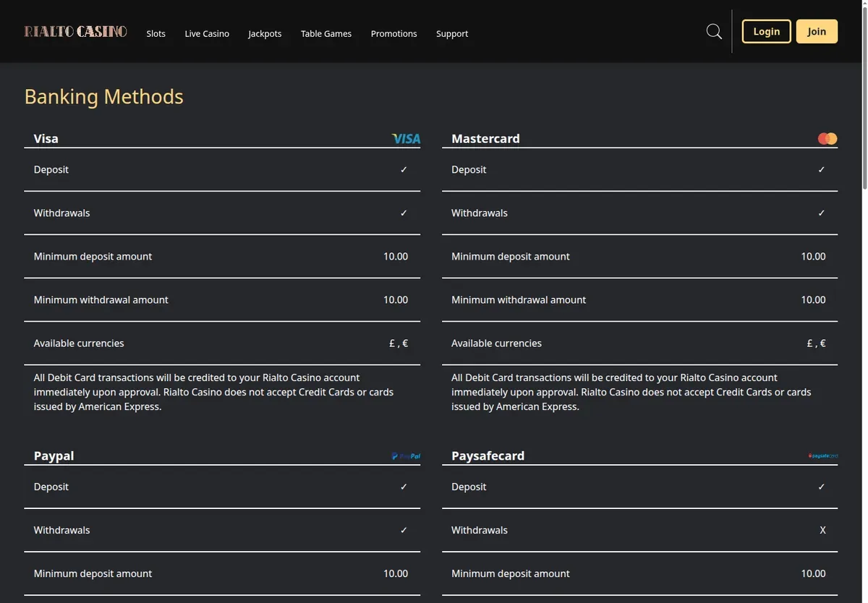
Task: Click the Visa section heading
Action: 46,138
